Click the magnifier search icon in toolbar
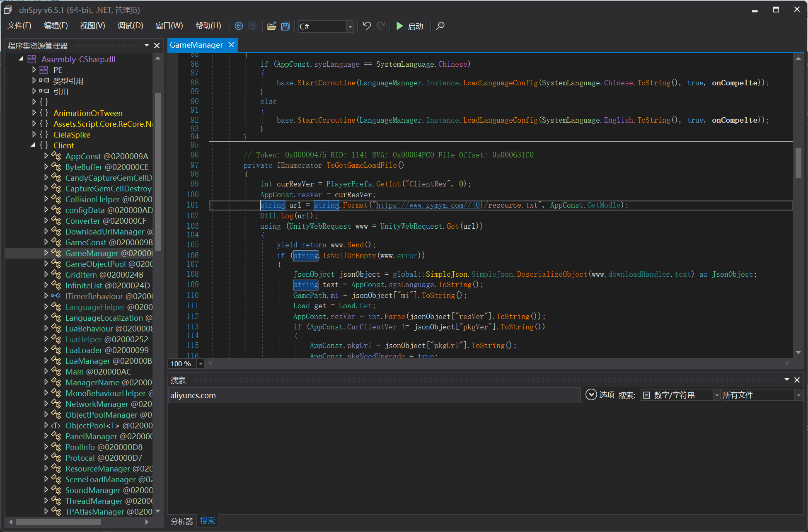 (440, 26)
